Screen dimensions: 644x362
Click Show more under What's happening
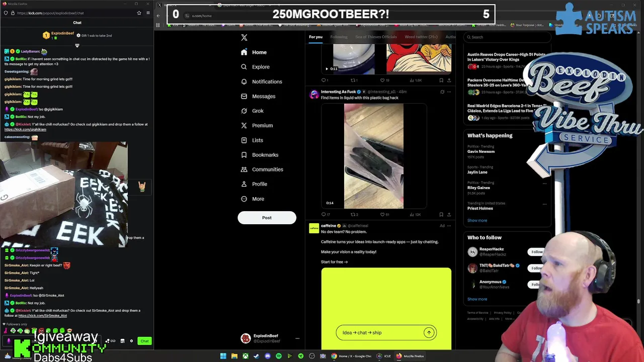coord(477,220)
